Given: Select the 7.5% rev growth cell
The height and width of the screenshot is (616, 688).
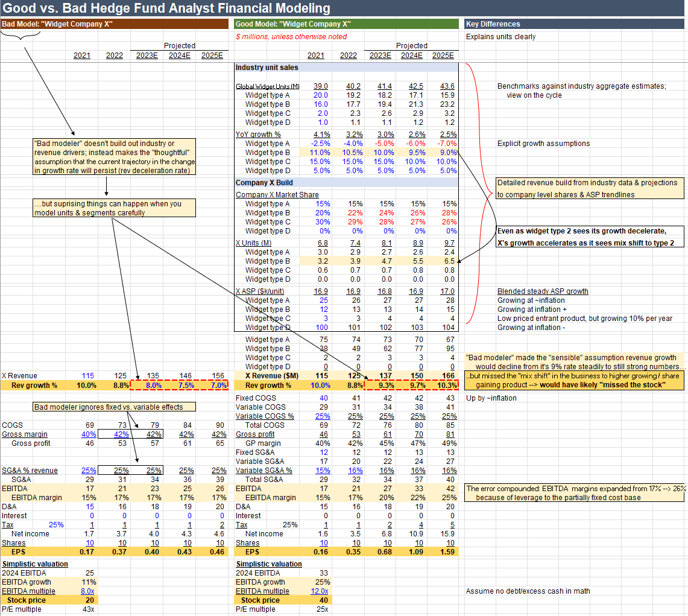Looking at the screenshot, I should click(x=186, y=386).
